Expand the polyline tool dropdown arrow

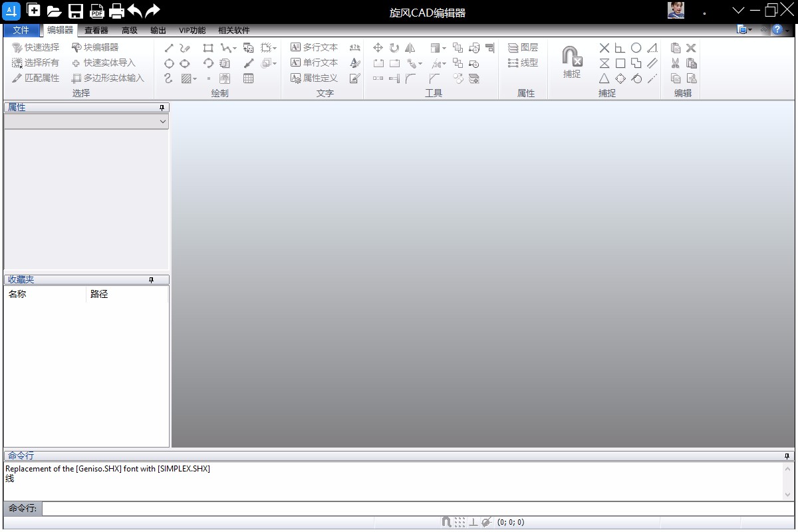(235, 48)
